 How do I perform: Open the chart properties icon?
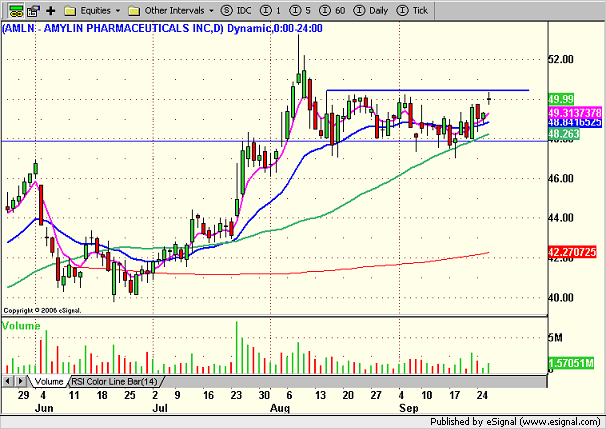click(x=34, y=10)
